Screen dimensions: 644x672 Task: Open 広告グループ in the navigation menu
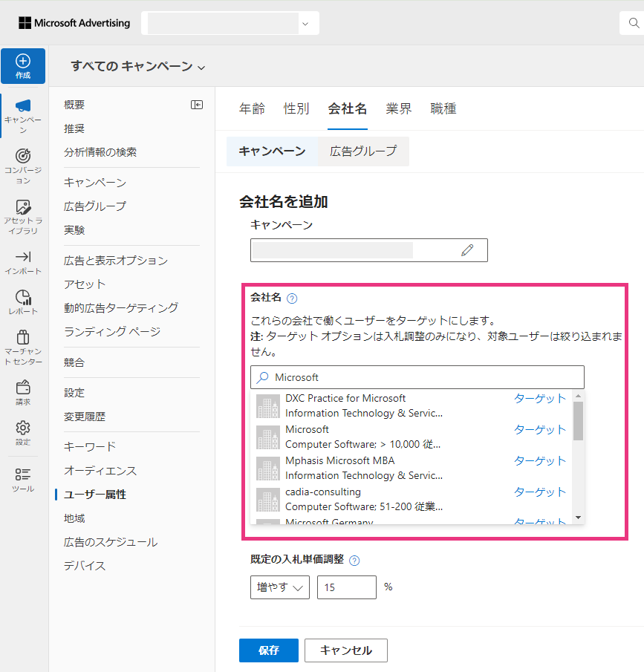click(95, 206)
